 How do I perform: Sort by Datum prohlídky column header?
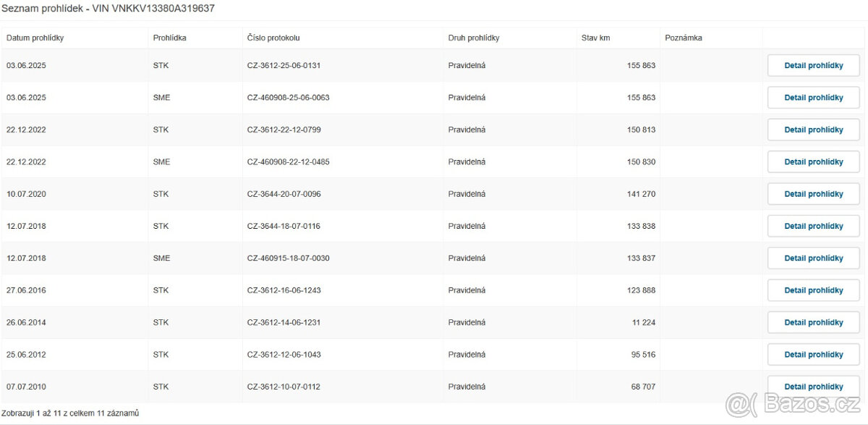point(35,38)
